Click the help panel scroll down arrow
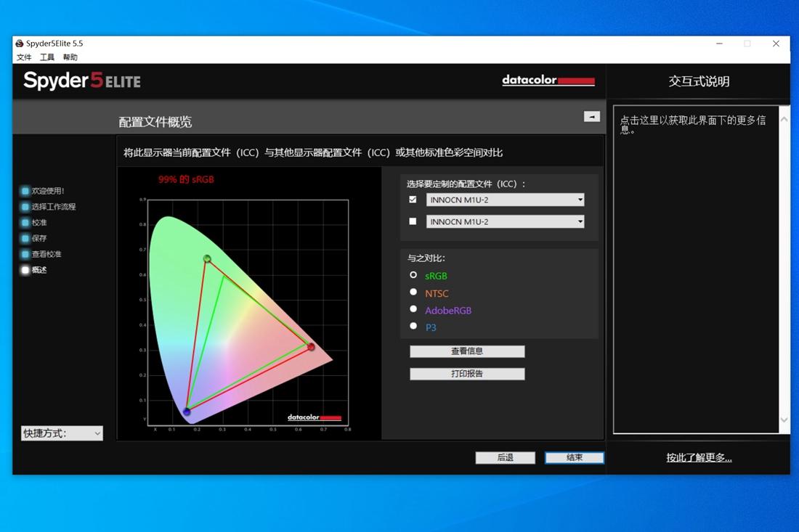Screen dimensions: 799x532 (x=784, y=420)
